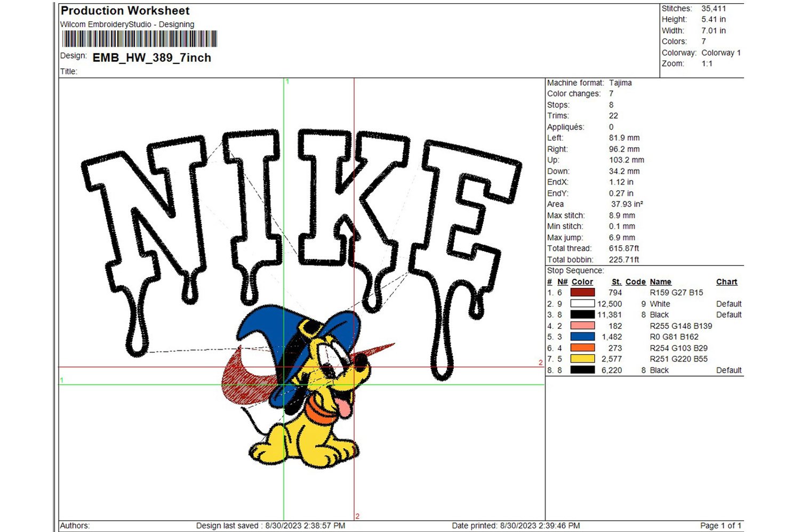The image size is (800, 532).
Task: Click the dark red thread swatch R159 G27 B15
Action: 582,293
